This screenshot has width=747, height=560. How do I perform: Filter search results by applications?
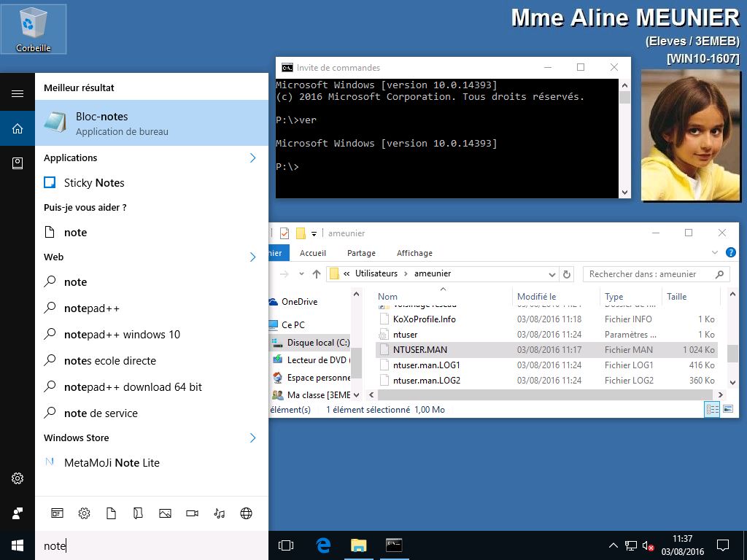click(x=57, y=513)
